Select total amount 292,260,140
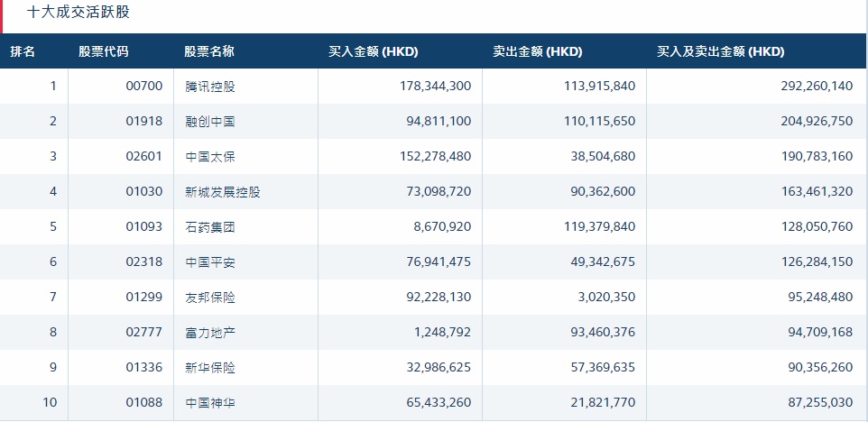 pyautogui.click(x=817, y=86)
